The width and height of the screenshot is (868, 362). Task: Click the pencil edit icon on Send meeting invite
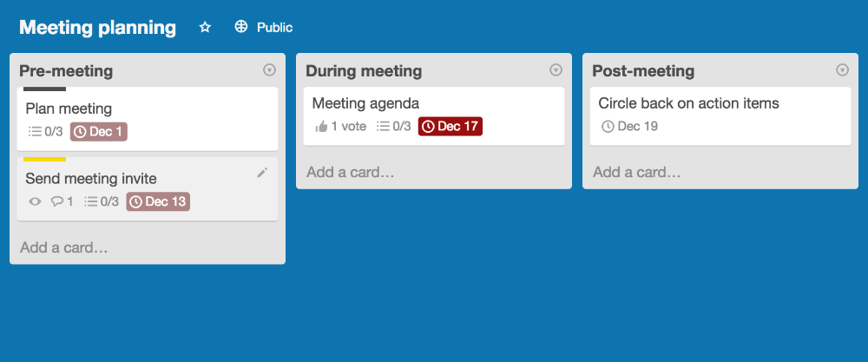tap(262, 173)
